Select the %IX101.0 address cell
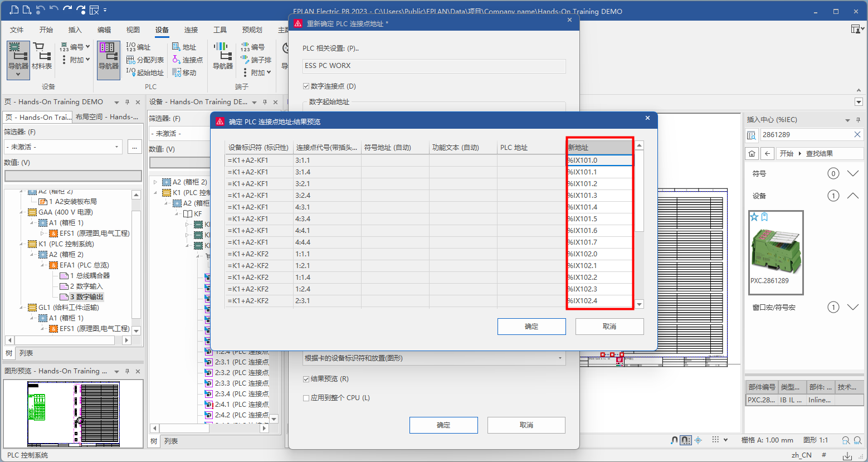868x462 pixels. coord(599,161)
